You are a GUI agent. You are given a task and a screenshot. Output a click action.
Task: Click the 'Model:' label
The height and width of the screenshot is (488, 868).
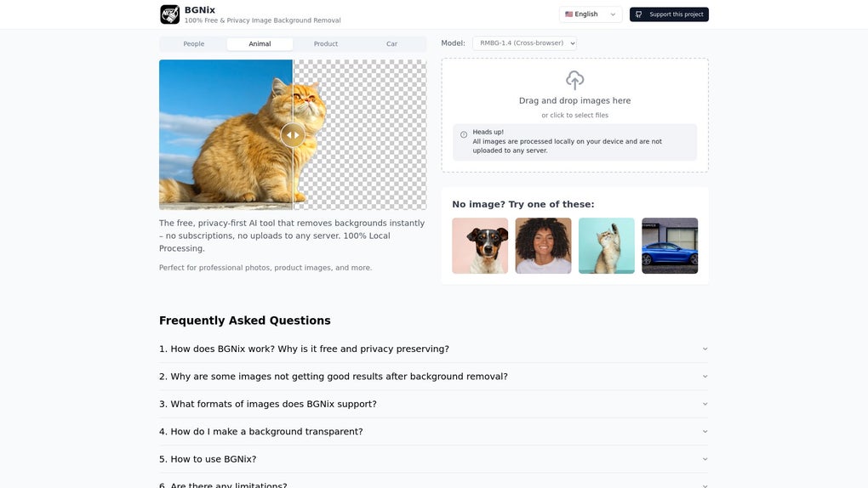click(453, 43)
